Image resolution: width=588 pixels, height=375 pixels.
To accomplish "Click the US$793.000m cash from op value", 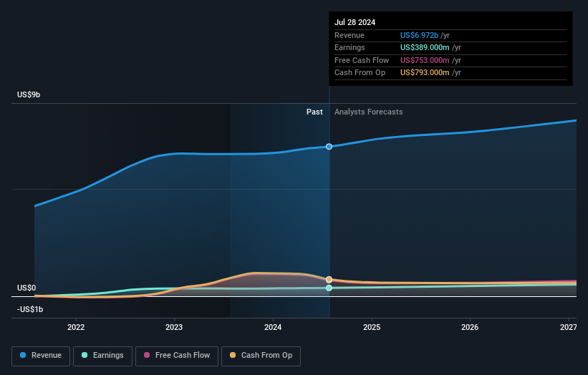I will [425, 73].
